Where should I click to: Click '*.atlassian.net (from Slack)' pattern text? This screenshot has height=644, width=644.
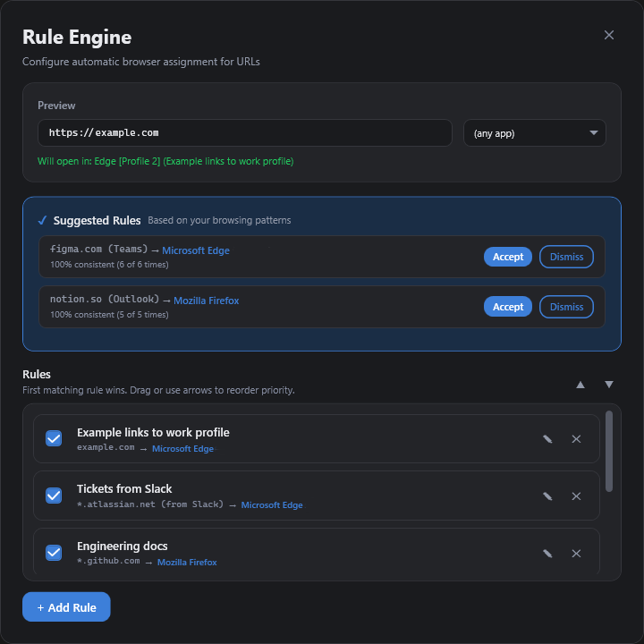[150, 504]
